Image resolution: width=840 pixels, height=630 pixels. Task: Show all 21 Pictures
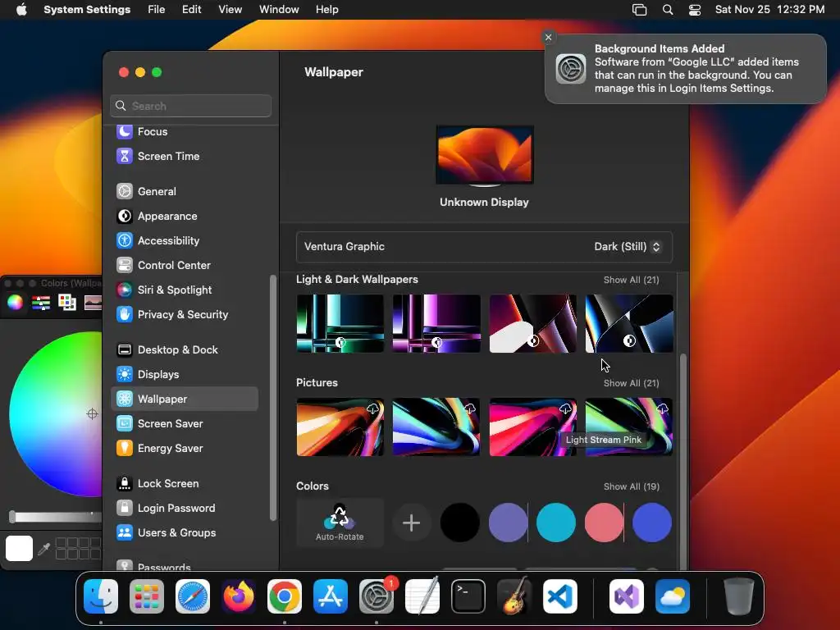tap(631, 383)
